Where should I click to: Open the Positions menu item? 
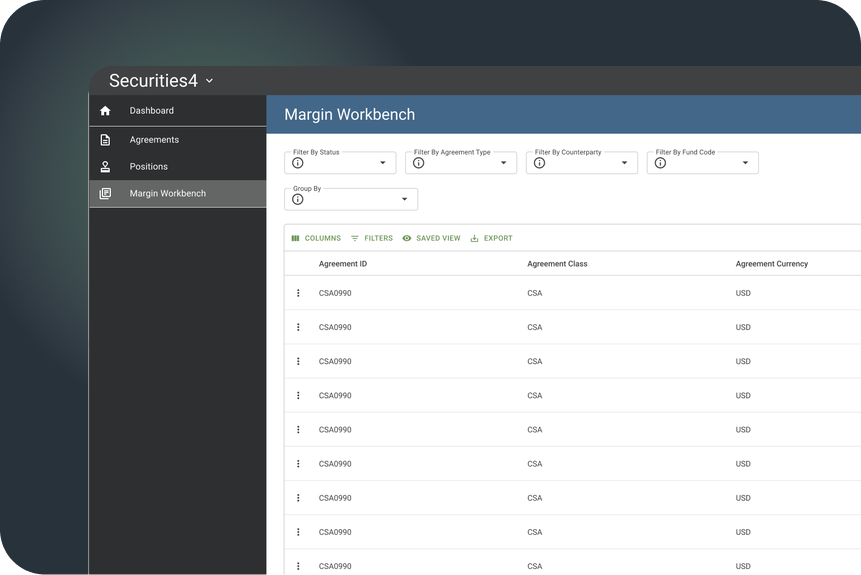[x=178, y=166]
